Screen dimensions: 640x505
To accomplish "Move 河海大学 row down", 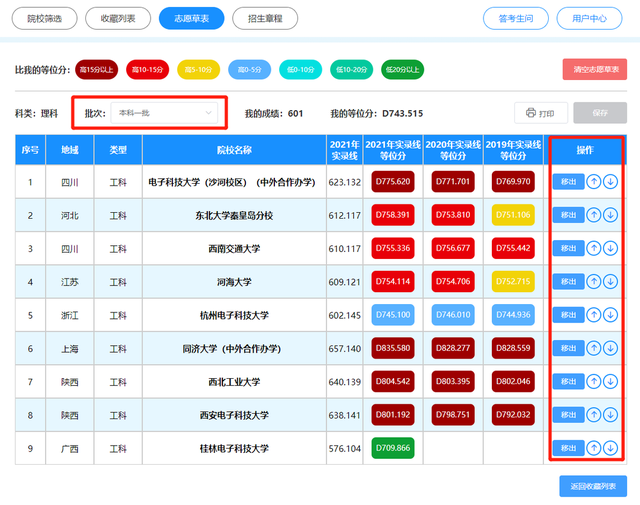I will pyautogui.click(x=610, y=281).
